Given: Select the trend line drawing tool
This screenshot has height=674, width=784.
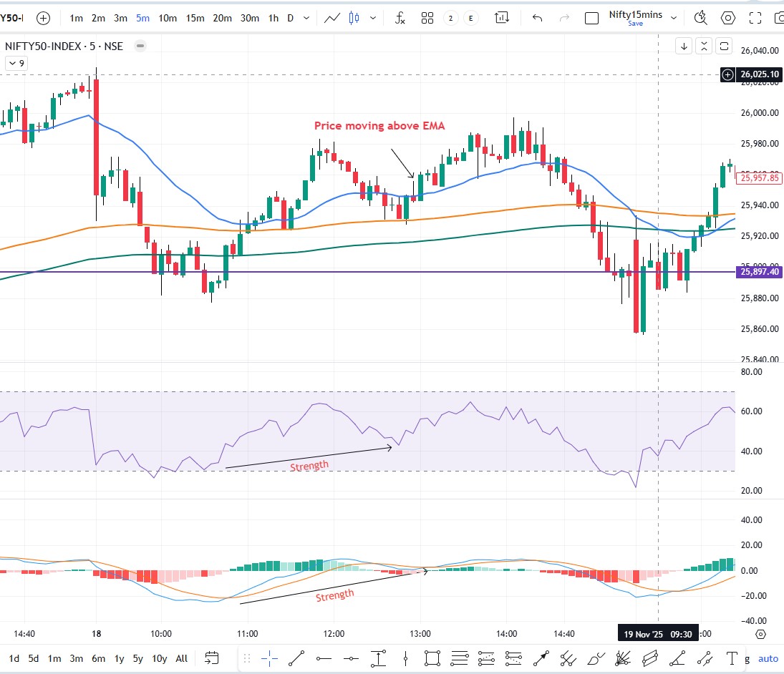Looking at the screenshot, I should (x=296, y=658).
